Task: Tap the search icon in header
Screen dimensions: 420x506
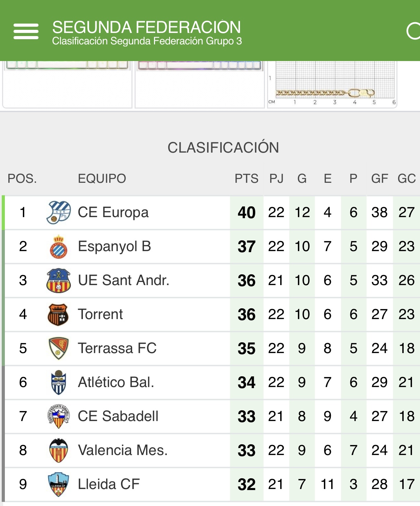Action: point(413,31)
